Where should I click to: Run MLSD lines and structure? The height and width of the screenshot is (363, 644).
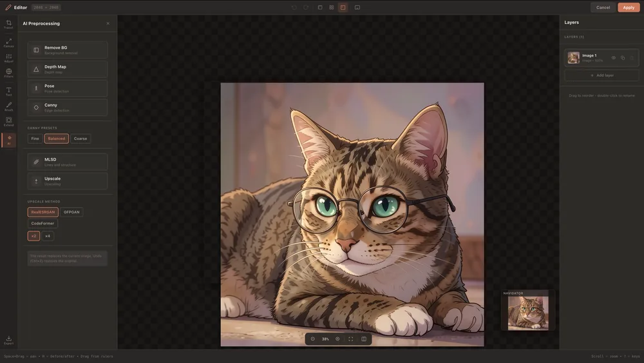[68, 162]
